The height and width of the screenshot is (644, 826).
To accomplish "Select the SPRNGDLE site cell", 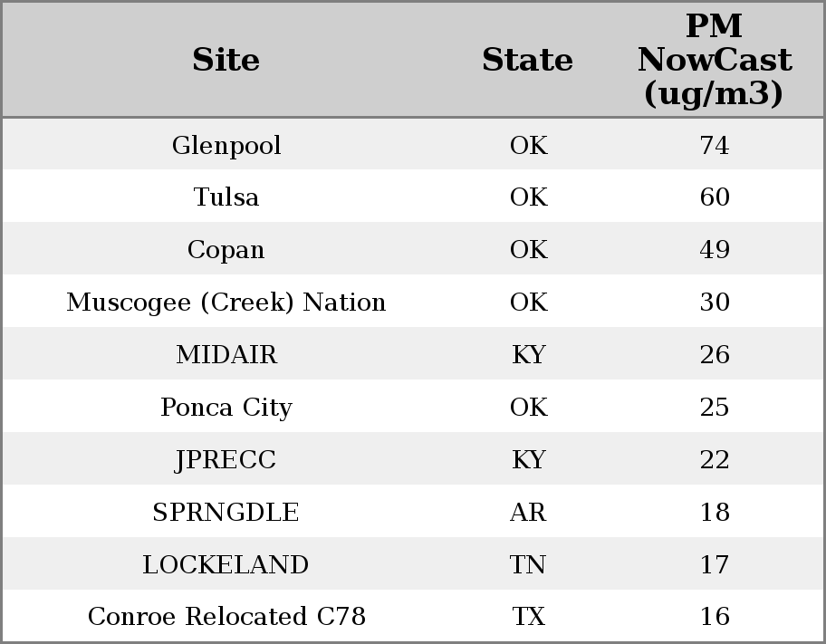I will click(x=226, y=513).
